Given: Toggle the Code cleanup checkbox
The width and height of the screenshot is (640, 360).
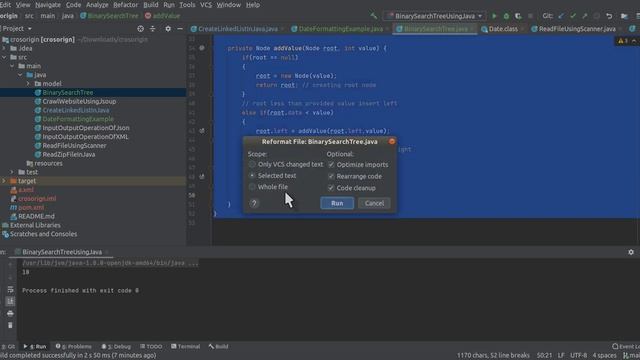Looking at the screenshot, I should click(331, 188).
